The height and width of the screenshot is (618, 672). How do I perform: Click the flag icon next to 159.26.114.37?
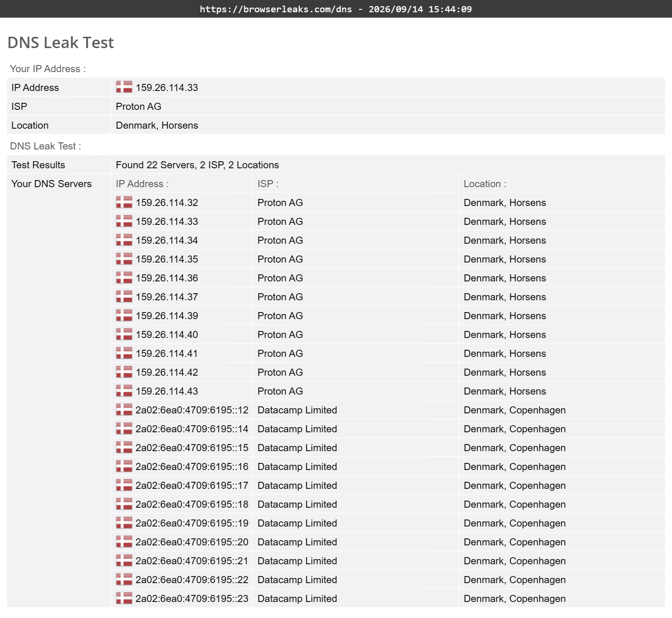click(124, 296)
